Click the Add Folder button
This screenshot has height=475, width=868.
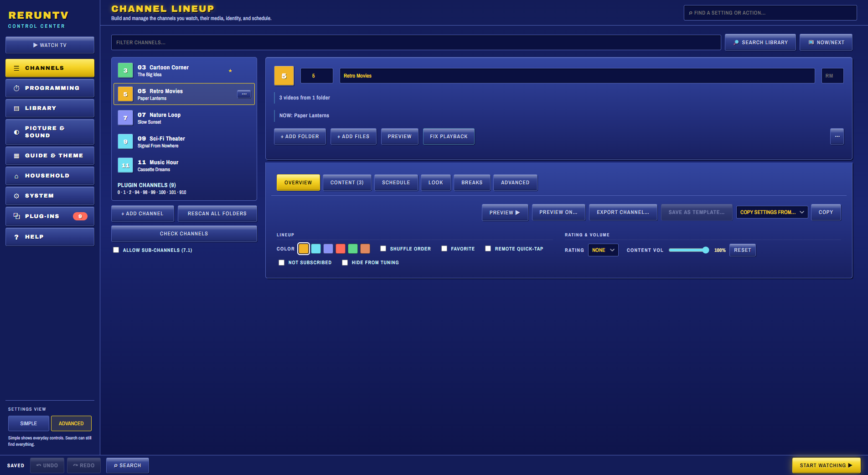(x=300, y=136)
